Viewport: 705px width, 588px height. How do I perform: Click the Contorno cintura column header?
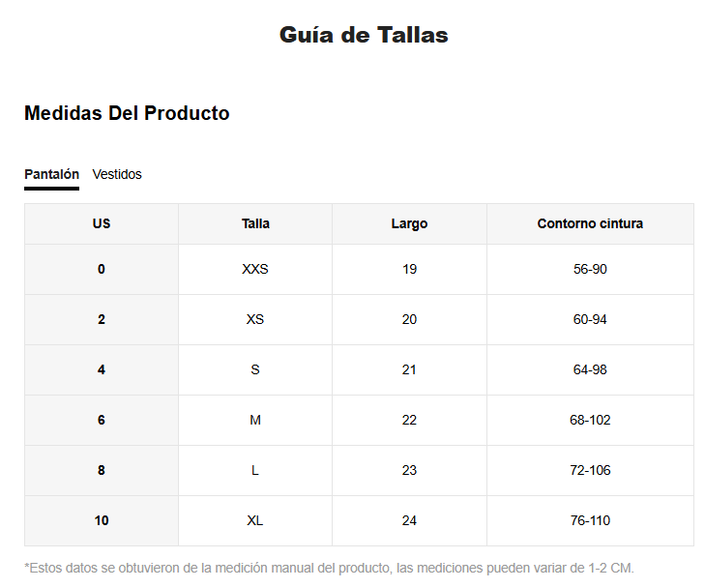tap(590, 223)
